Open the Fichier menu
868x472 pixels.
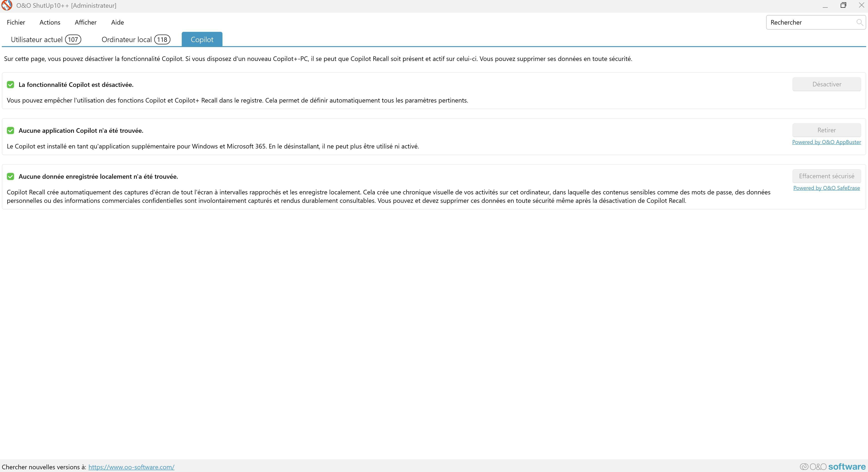[16, 22]
